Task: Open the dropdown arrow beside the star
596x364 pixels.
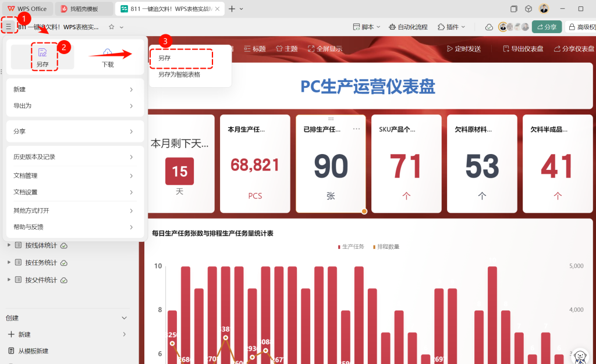Action: click(122, 27)
